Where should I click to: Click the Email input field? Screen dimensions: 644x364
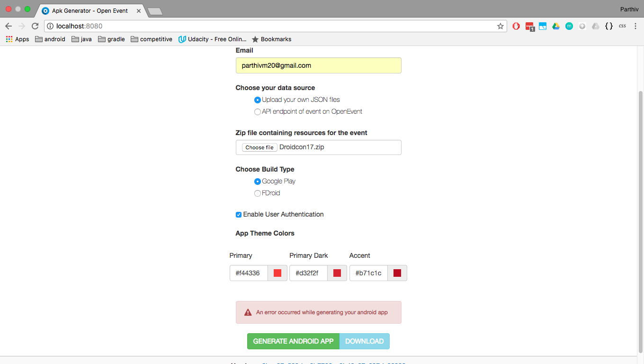coord(318,65)
